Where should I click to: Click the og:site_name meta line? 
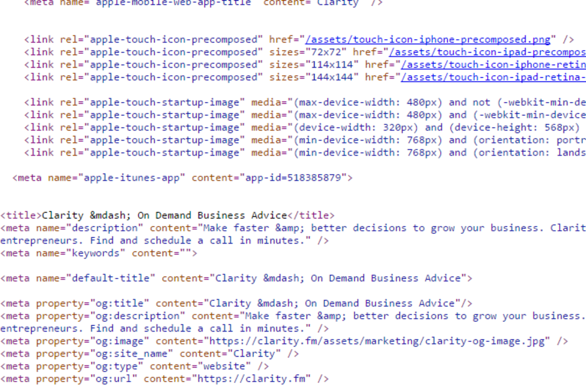click(150, 354)
